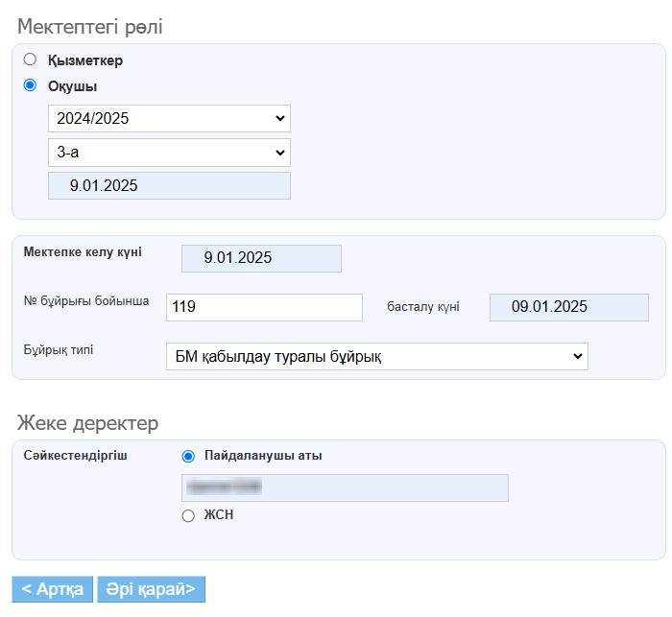Screen dimensions: 672x617
Task: Open the Бұйрық типі order type dropdown
Action: (376, 356)
